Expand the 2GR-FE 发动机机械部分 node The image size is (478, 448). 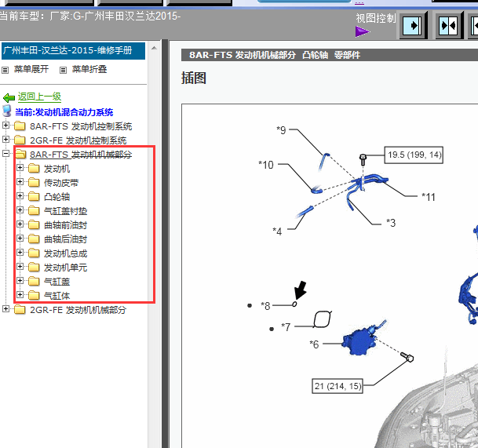coord(5,308)
